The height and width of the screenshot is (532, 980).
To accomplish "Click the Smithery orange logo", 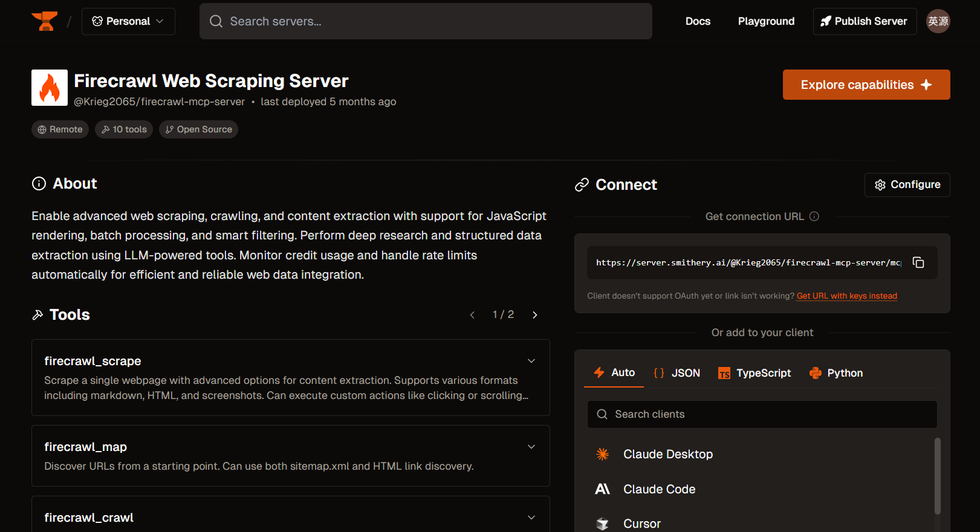I will pyautogui.click(x=44, y=21).
